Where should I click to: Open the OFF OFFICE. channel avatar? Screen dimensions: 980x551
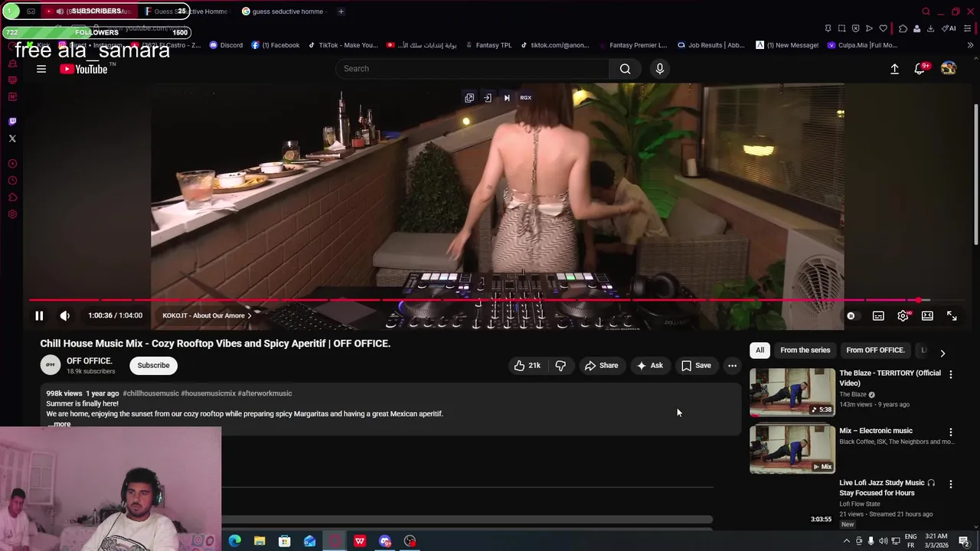[x=51, y=365]
